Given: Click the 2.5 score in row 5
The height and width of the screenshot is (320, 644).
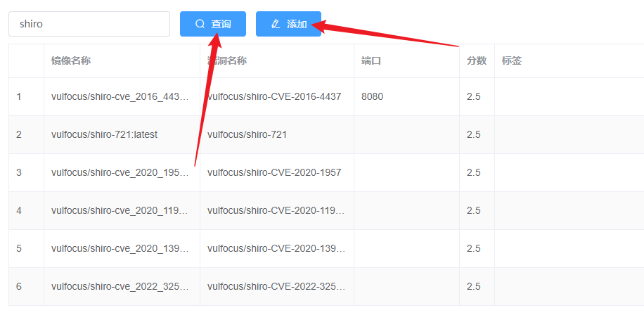Looking at the screenshot, I should click(474, 248).
